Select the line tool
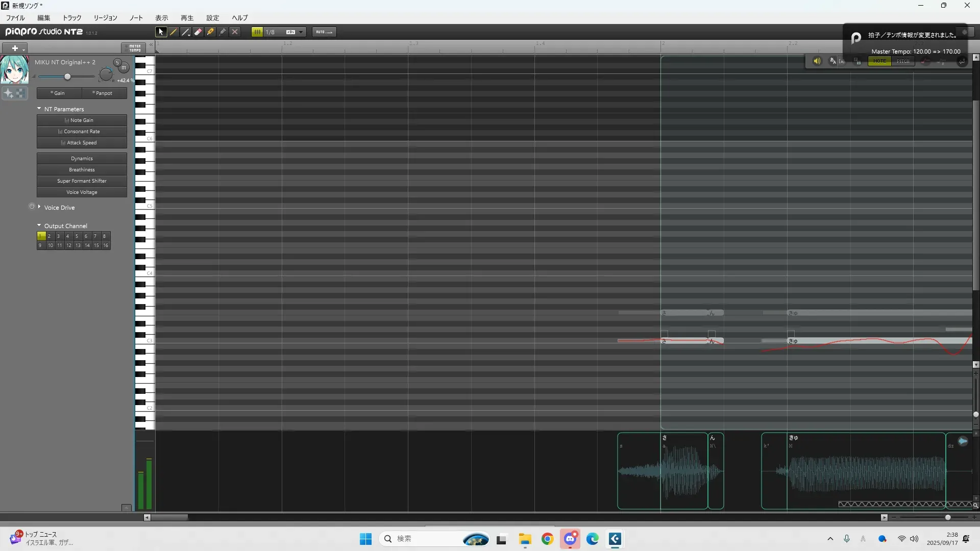Screen dimensions: 980x551 point(186,32)
